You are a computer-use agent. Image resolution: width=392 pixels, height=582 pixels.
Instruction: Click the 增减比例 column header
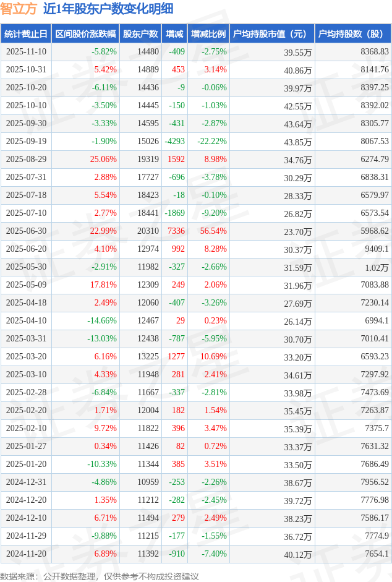click(208, 34)
